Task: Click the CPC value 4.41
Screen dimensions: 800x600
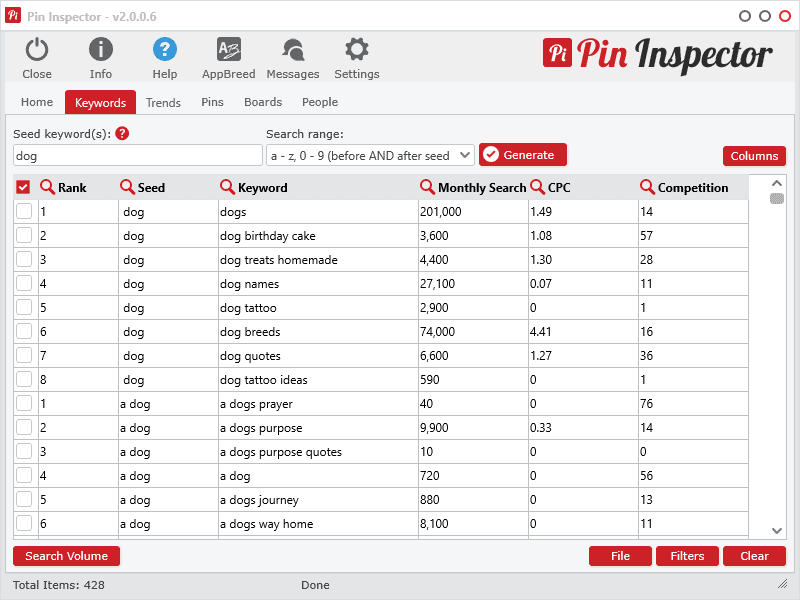Action: click(x=540, y=332)
